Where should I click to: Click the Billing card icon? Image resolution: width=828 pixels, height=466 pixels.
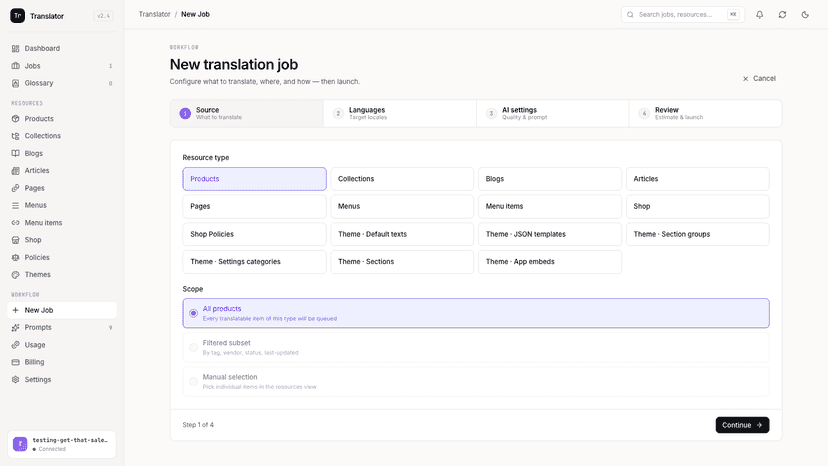[x=15, y=362]
